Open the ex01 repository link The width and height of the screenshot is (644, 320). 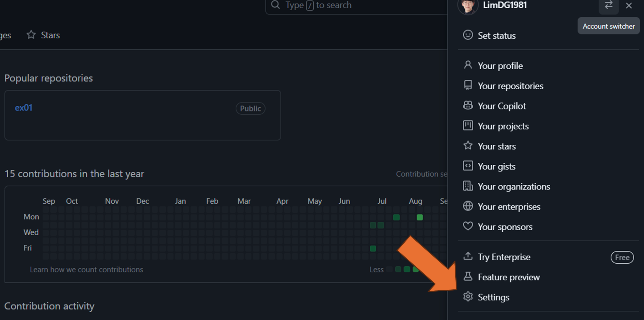[x=24, y=108]
